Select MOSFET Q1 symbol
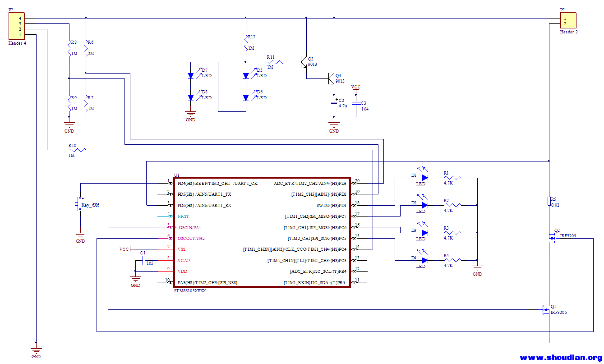 click(546, 309)
